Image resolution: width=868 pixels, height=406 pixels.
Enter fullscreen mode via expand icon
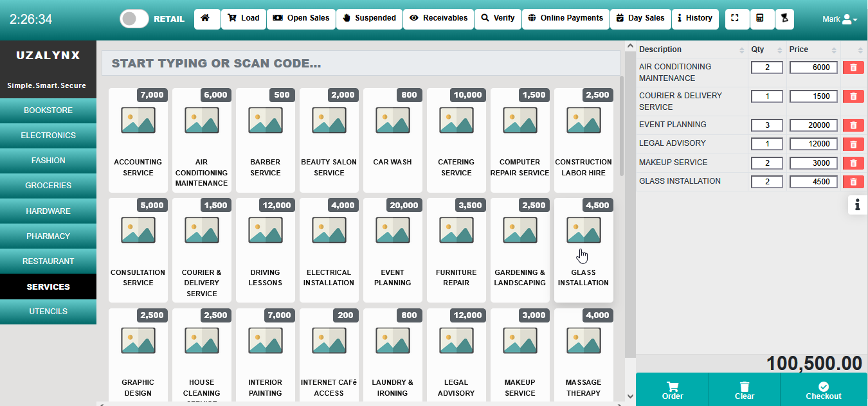click(x=736, y=19)
